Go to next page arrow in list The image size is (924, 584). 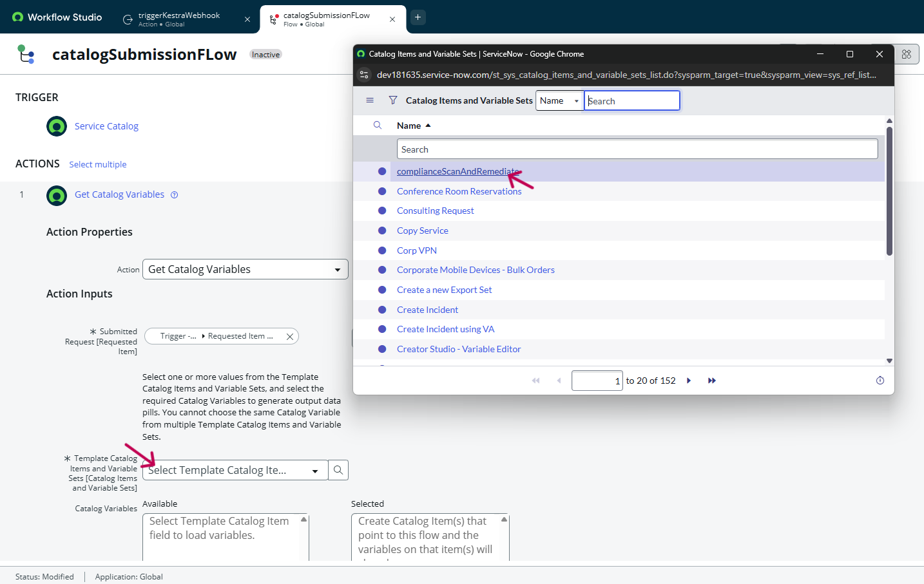(689, 381)
